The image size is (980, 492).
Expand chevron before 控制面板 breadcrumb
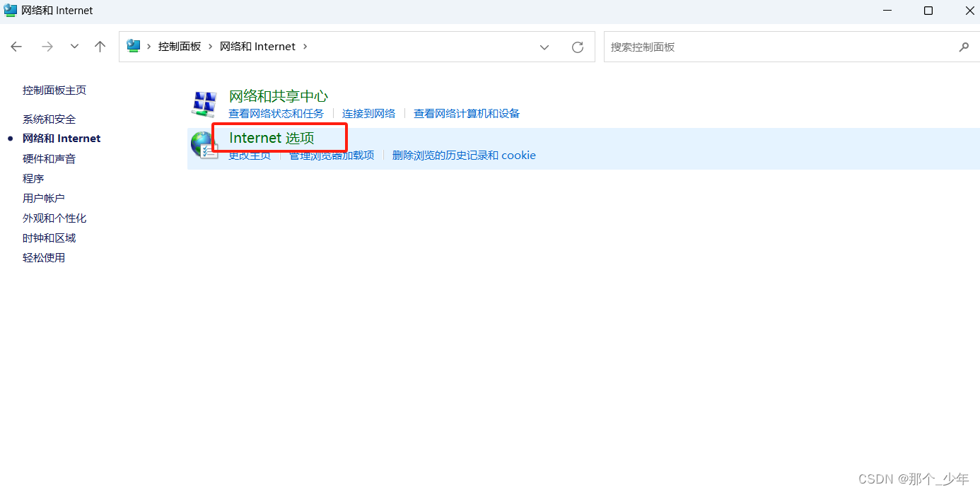click(149, 47)
